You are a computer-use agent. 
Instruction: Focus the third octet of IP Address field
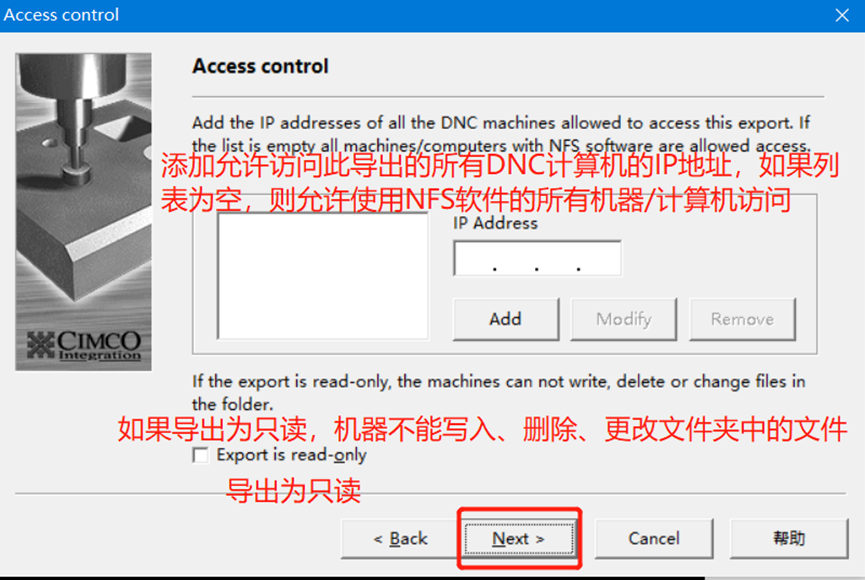pyautogui.click(x=558, y=258)
